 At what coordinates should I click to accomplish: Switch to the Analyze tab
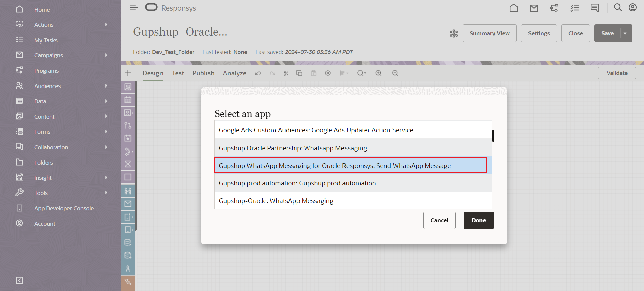coord(234,73)
